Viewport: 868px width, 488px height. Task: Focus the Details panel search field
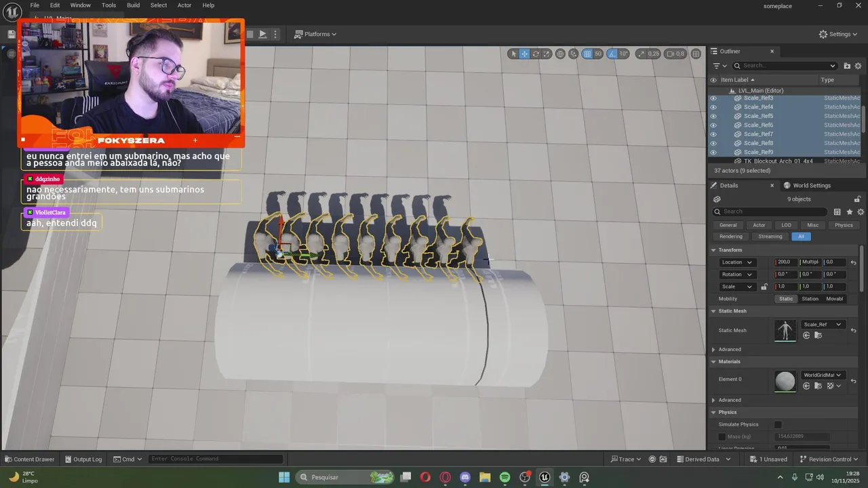pos(770,211)
